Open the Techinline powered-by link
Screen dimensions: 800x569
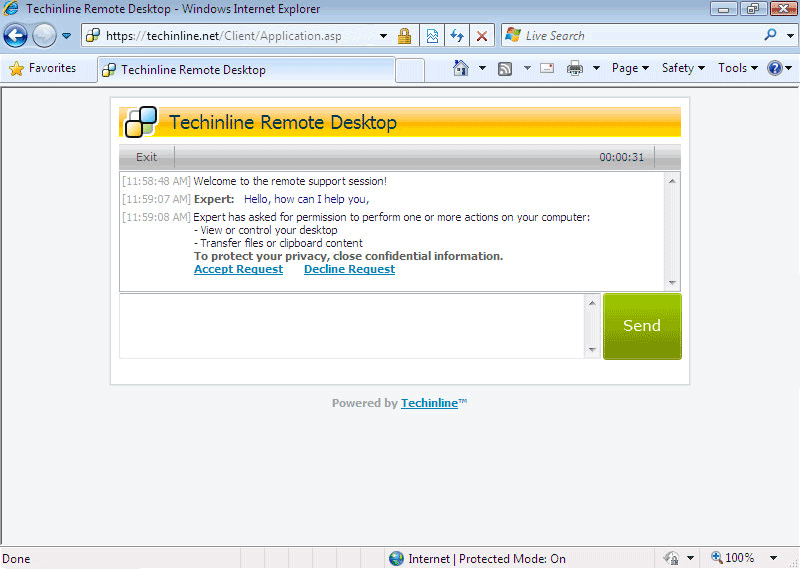point(429,403)
